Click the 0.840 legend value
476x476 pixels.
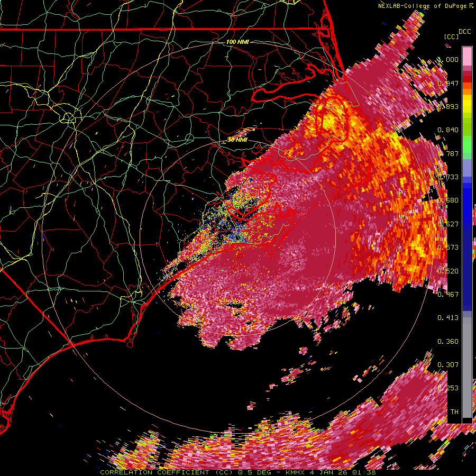pos(448,130)
